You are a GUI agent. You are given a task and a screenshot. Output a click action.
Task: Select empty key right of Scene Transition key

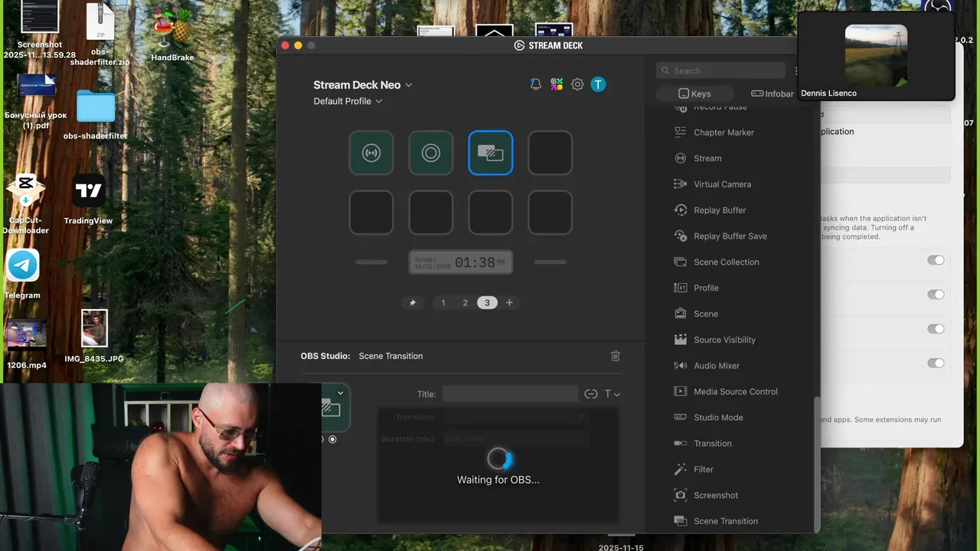pos(550,153)
